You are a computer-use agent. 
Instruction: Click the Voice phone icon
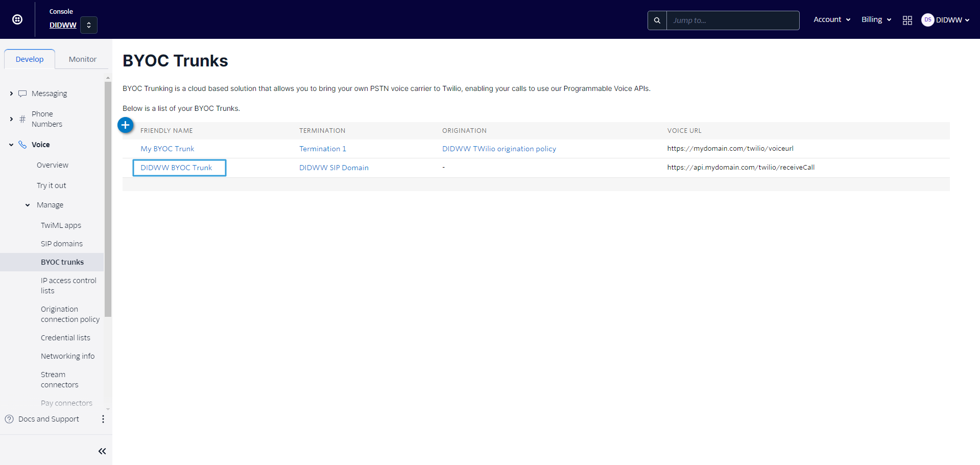tap(22, 145)
